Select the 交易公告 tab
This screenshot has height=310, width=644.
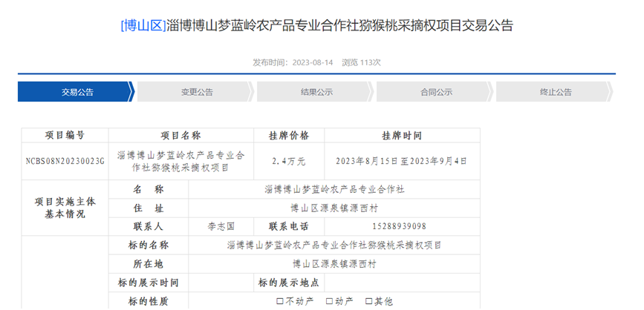click(x=77, y=92)
